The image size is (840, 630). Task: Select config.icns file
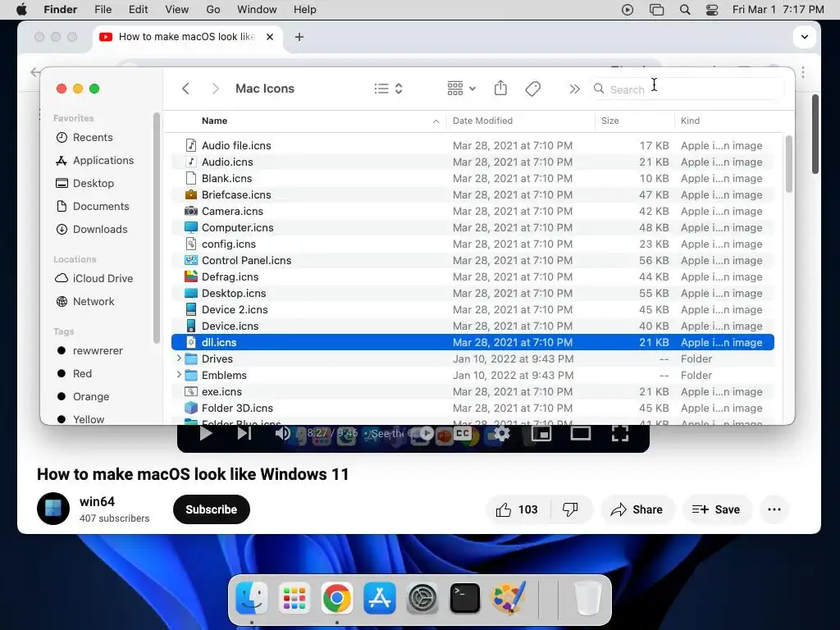[x=472, y=244]
